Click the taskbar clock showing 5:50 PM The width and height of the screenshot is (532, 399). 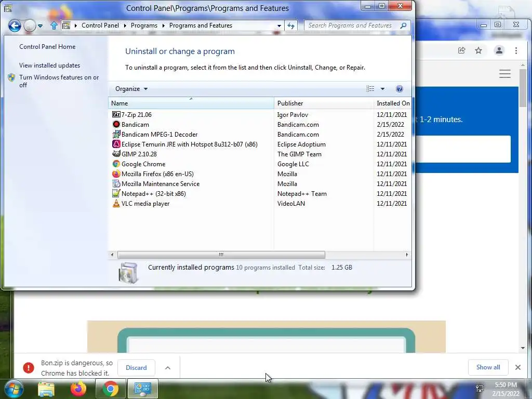pos(506,385)
